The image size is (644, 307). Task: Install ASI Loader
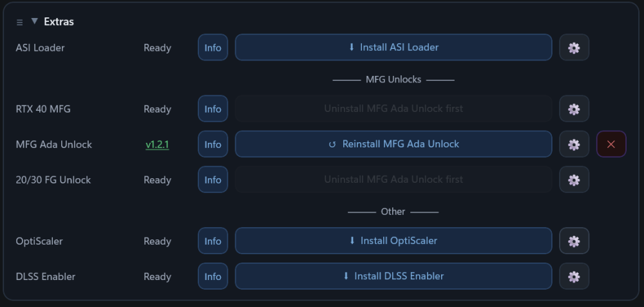coord(393,47)
